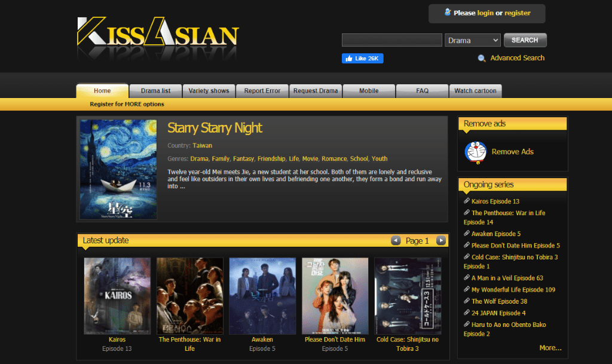The height and width of the screenshot is (364, 612).
Task: Click the Starry Starry Night poster
Action: coord(118,169)
